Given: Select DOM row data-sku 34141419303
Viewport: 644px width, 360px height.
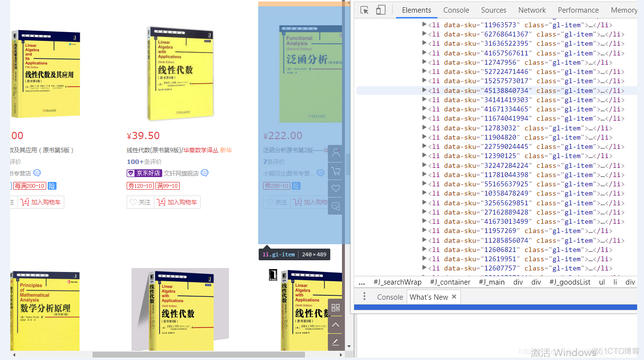Looking at the screenshot, I should click(x=496, y=100).
